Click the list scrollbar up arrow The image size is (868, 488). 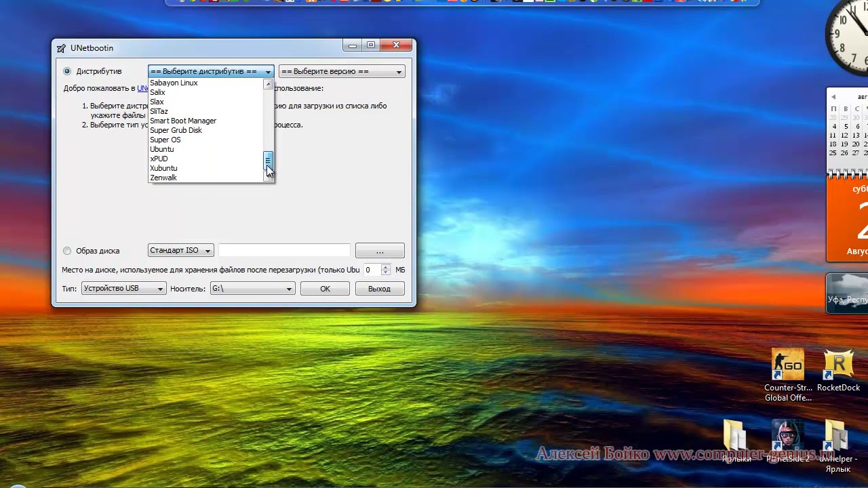pyautogui.click(x=269, y=84)
